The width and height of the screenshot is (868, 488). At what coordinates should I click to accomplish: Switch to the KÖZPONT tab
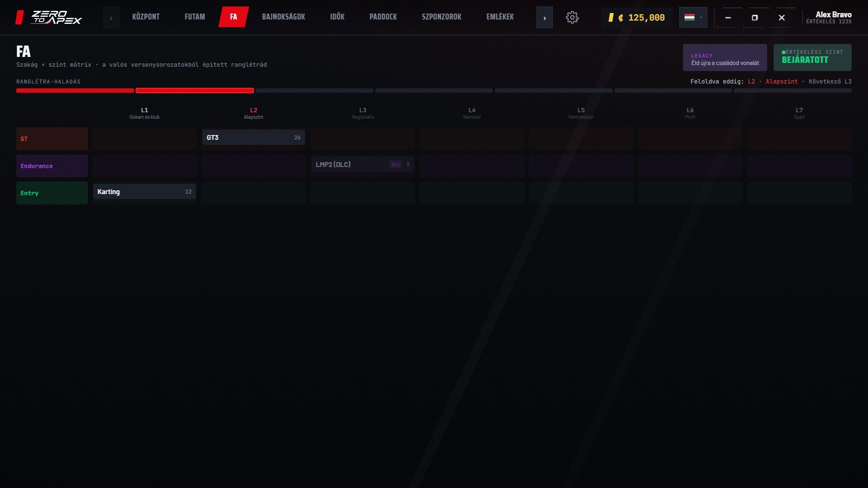(x=146, y=17)
